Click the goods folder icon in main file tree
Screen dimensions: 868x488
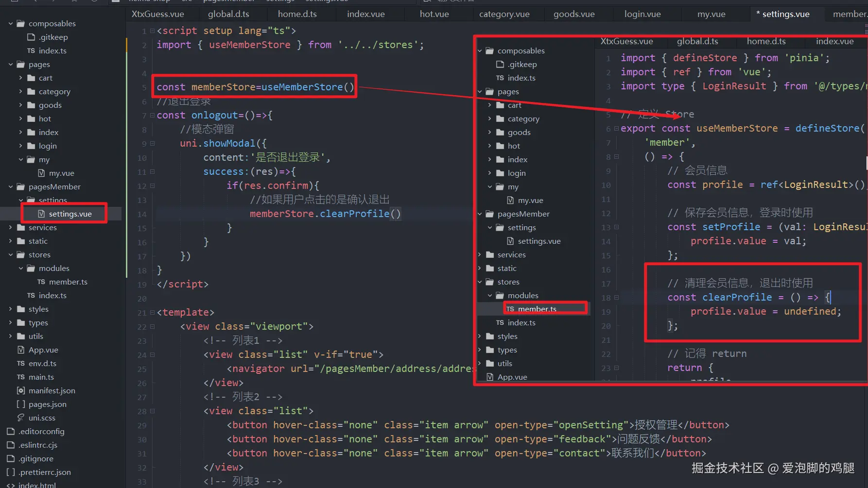point(31,105)
